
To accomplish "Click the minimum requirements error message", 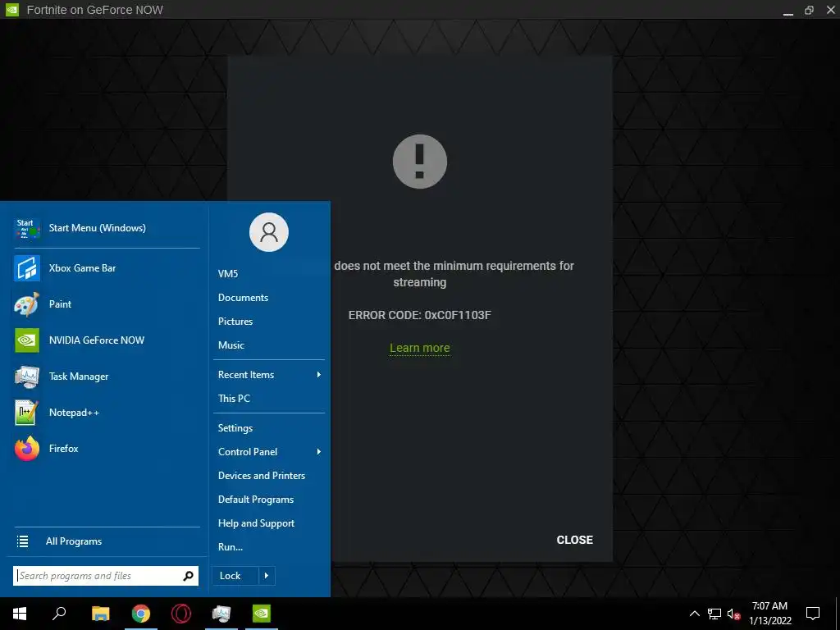I will [x=453, y=274].
